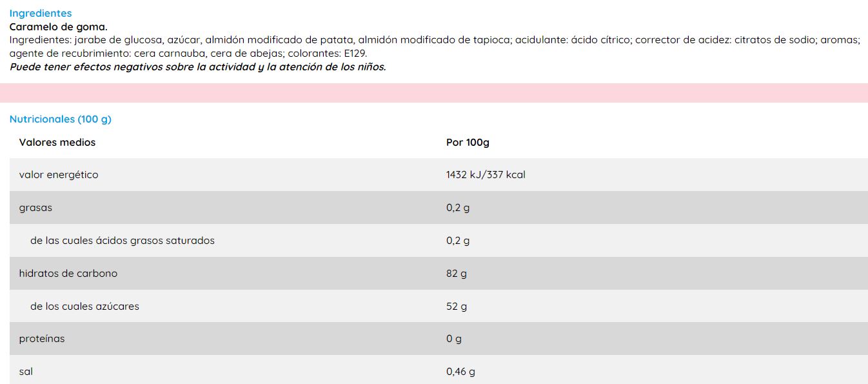Viewport: 868px width, 384px height.
Task: Click the 0,2 g value for grasas
Action: point(458,208)
